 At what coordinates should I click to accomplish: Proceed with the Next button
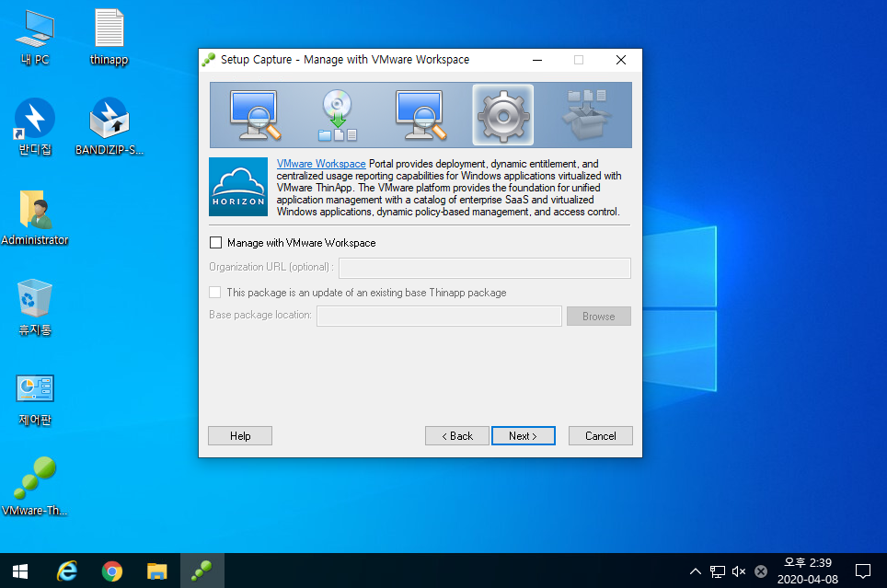click(x=524, y=436)
